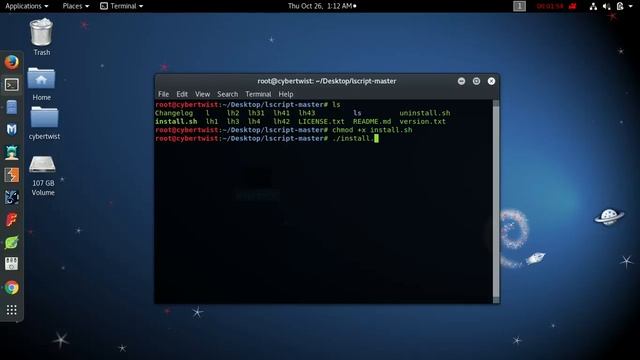This screenshot has width=640, height=360.
Task: Open Armitage in the dock
Action: click(x=11, y=152)
